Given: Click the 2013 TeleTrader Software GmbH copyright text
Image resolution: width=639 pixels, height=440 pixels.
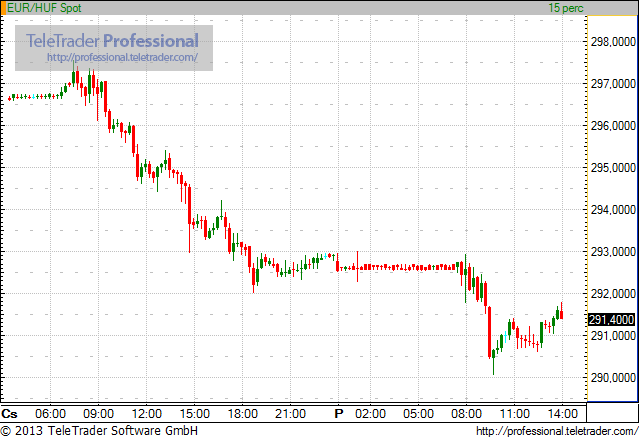Looking at the screenshot, I should [x=99, y=431].
